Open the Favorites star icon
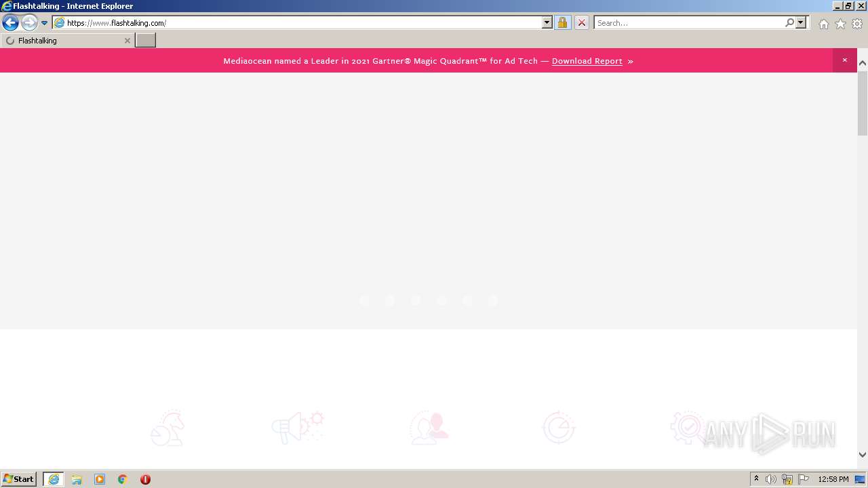 [x=840, y=24]
